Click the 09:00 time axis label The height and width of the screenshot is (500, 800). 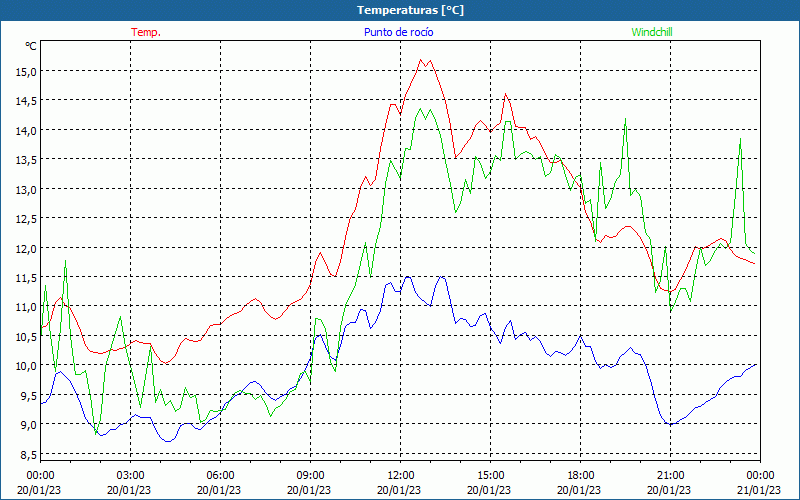click(310, 476)
